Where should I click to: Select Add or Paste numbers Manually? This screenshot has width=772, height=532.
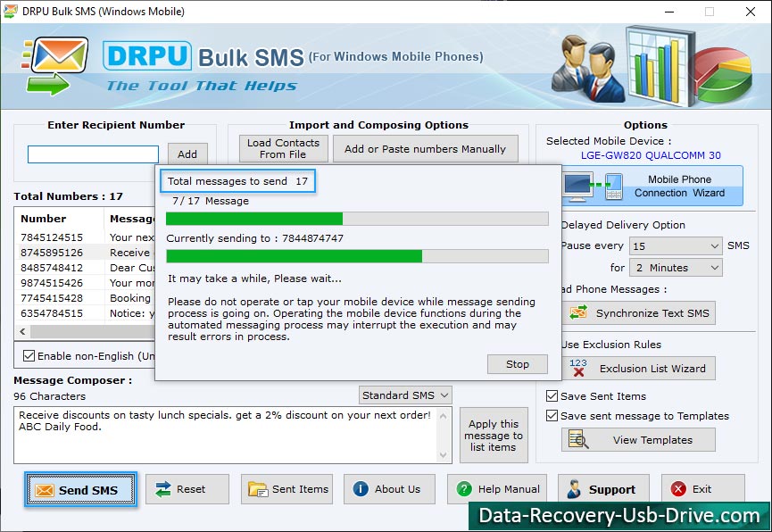coord(426,148)
